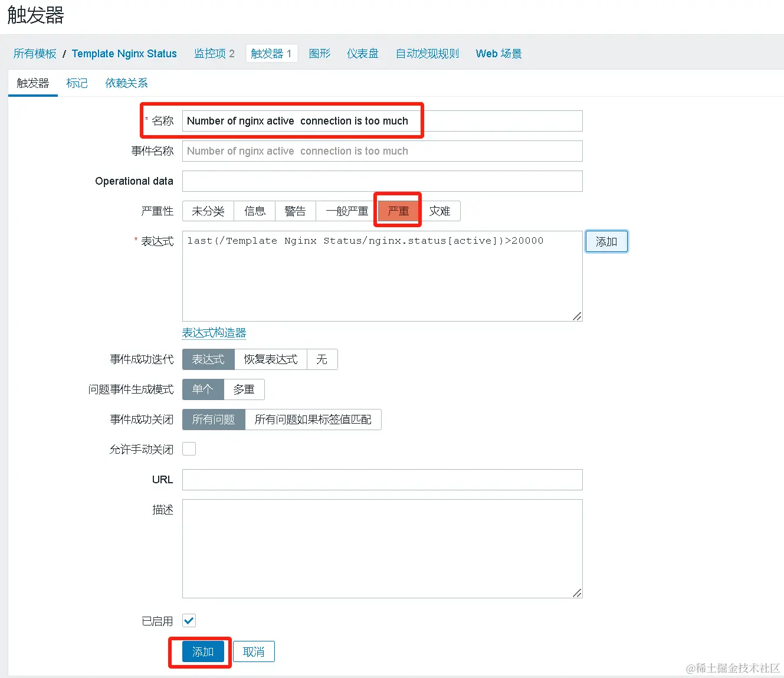Viewport: 784px width, 678px height.
Task: Focus the 名称 input field
Action: [382, 121]
